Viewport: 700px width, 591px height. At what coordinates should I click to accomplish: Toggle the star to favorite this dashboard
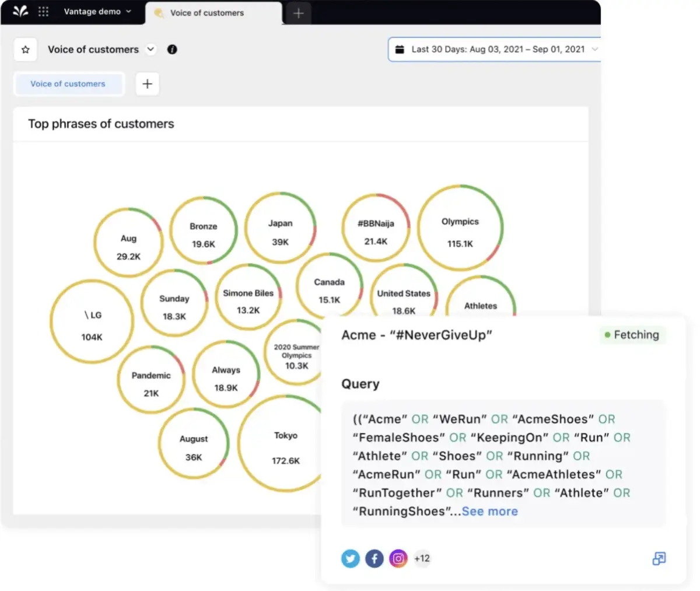(x=25, y=50)
